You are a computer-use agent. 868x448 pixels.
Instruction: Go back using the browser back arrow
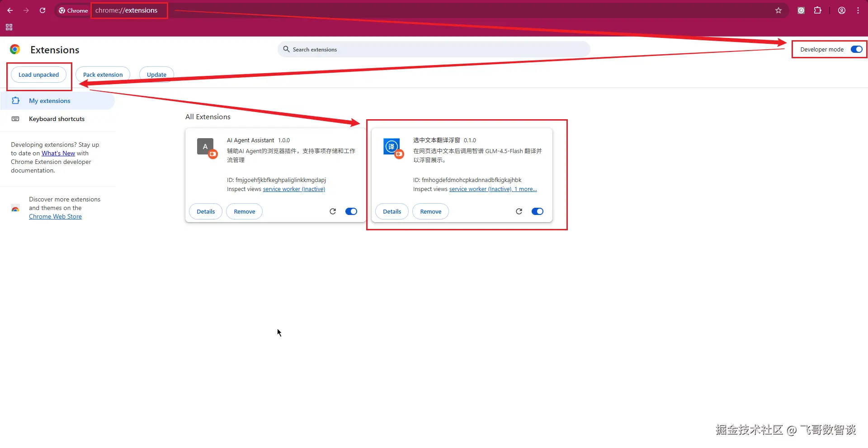click(10, 10)
